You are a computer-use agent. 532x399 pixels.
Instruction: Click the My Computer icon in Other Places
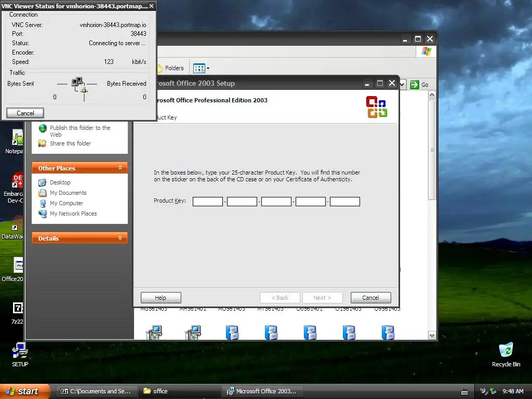click(43, 204)
